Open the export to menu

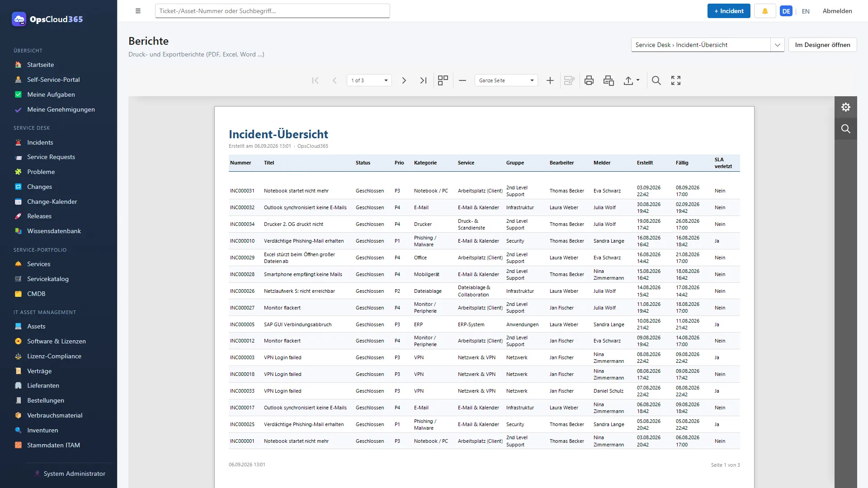pos(632,80)
